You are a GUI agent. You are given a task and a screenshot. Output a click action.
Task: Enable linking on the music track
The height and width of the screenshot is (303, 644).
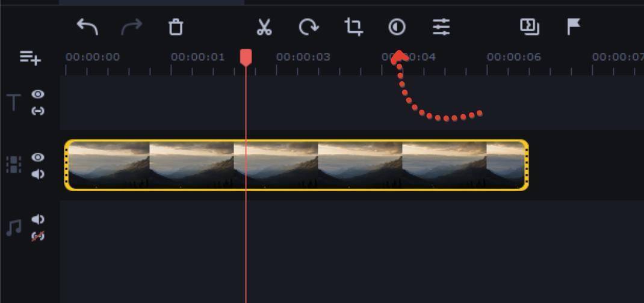(x=38, y=236)
